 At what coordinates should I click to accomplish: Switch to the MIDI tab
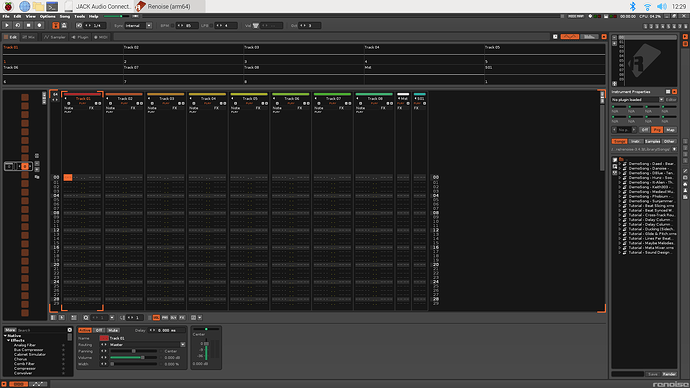(101, 37)
